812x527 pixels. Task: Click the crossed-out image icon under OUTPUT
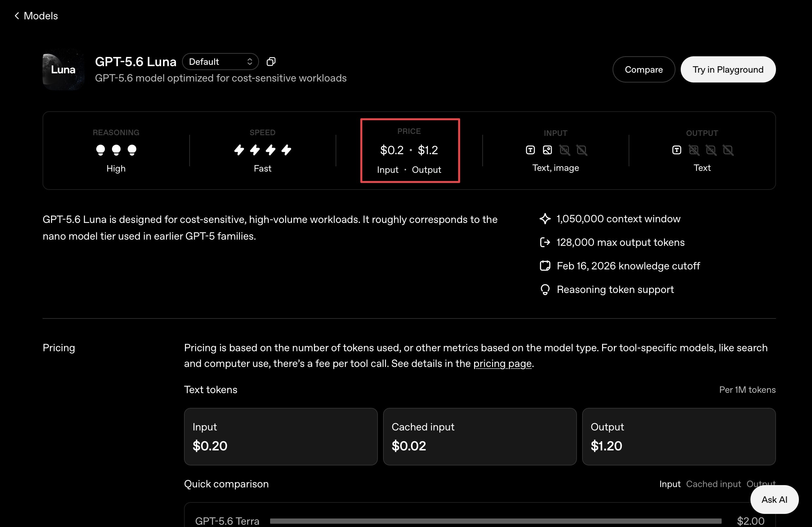click(x=694, y=150)
